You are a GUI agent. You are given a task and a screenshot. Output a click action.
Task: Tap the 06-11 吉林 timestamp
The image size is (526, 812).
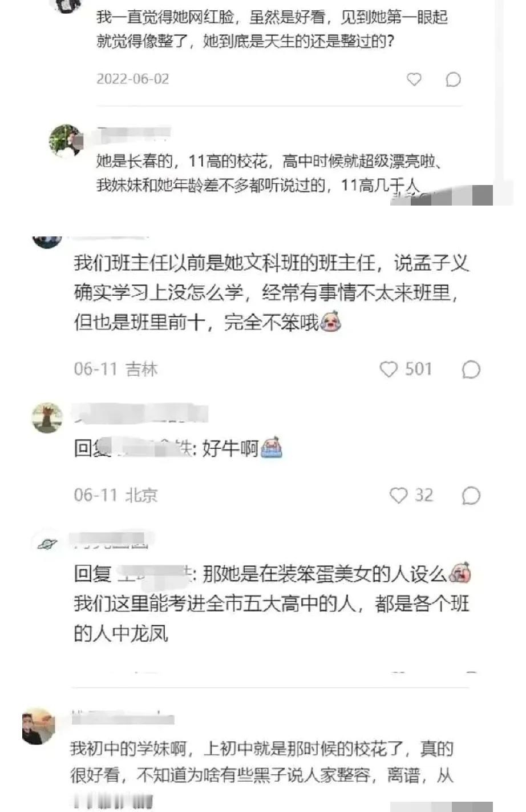tap(115, 369)
